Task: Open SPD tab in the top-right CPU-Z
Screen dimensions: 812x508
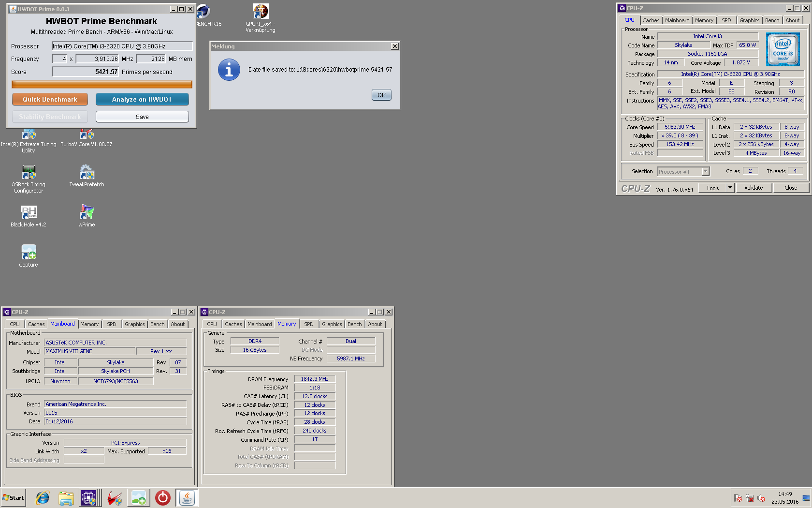Action: click(726, 20)
